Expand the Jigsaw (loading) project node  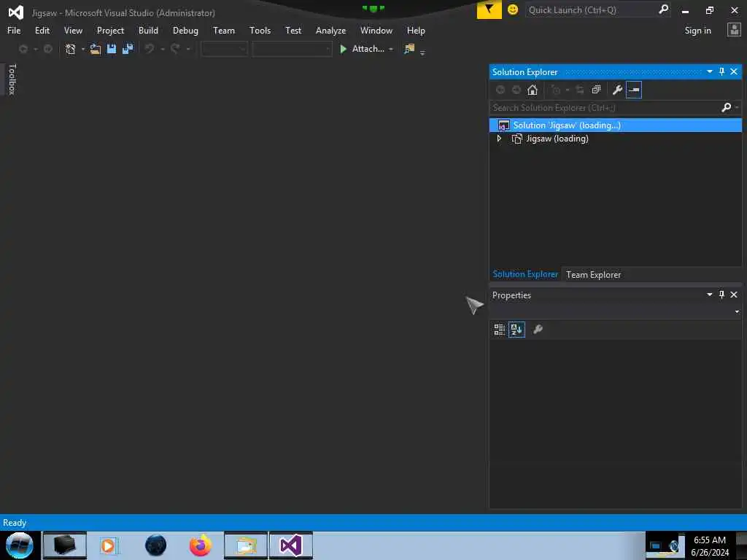click(x=499, y=139)
